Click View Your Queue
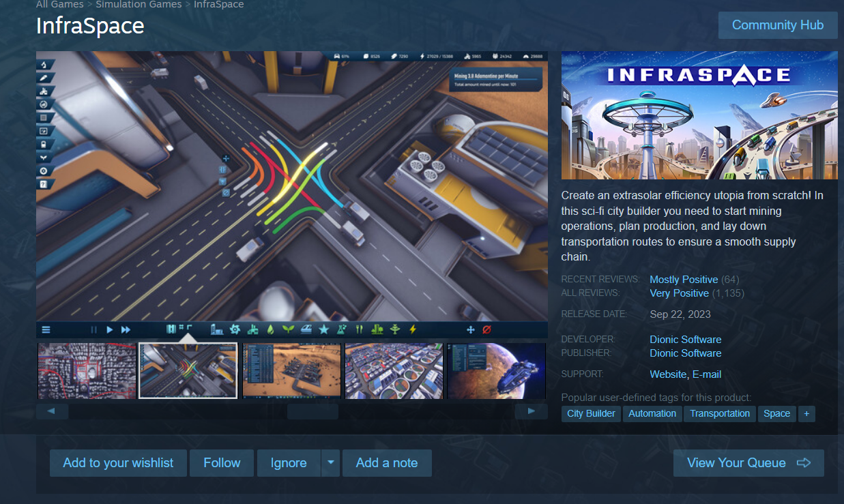The width and height of the screenshot is (844, 504). pos(748,463)
